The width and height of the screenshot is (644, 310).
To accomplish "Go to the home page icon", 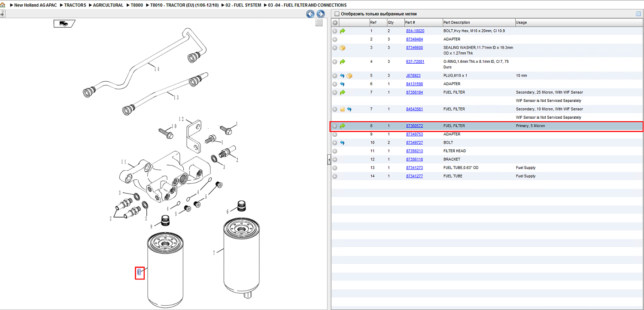I will pyautogui.click(x=3, y=5).
